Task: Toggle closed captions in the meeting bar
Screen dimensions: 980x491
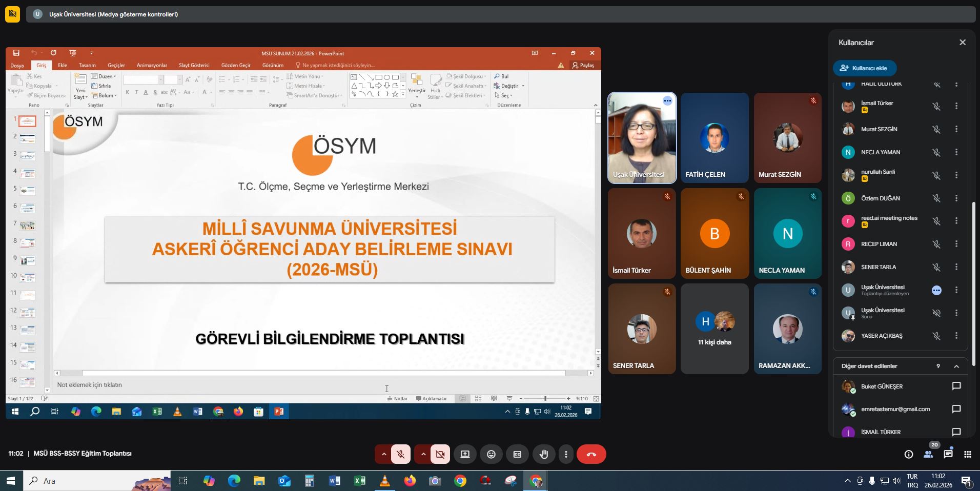Action: coord(517,454)
